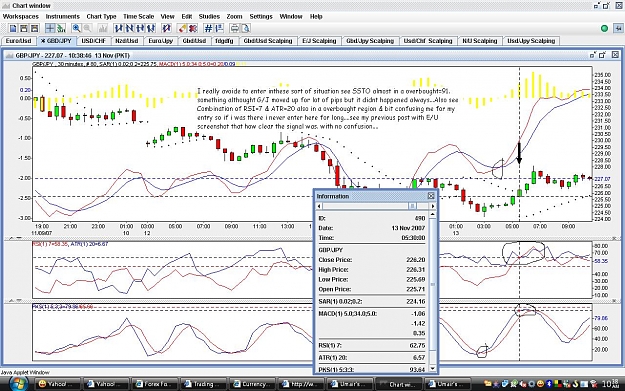
Task: Click the Information panel vertical scroll thumb
Action: [x=433, y=284]
